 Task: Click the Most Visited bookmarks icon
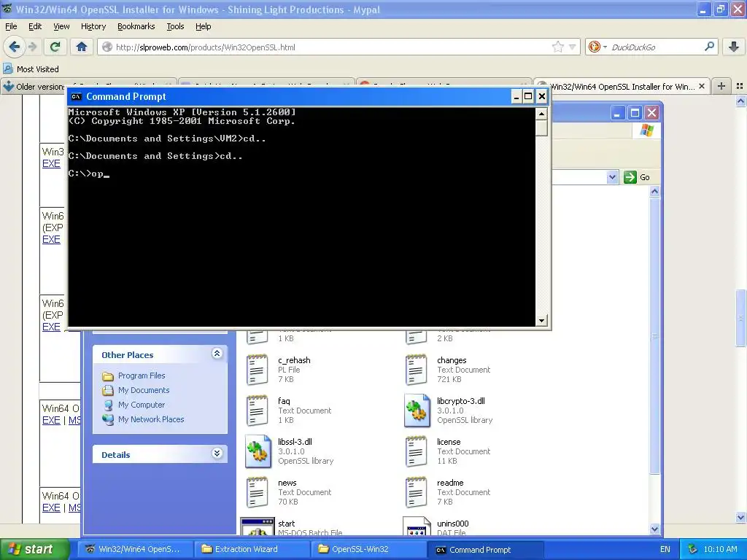coord(8,69)
